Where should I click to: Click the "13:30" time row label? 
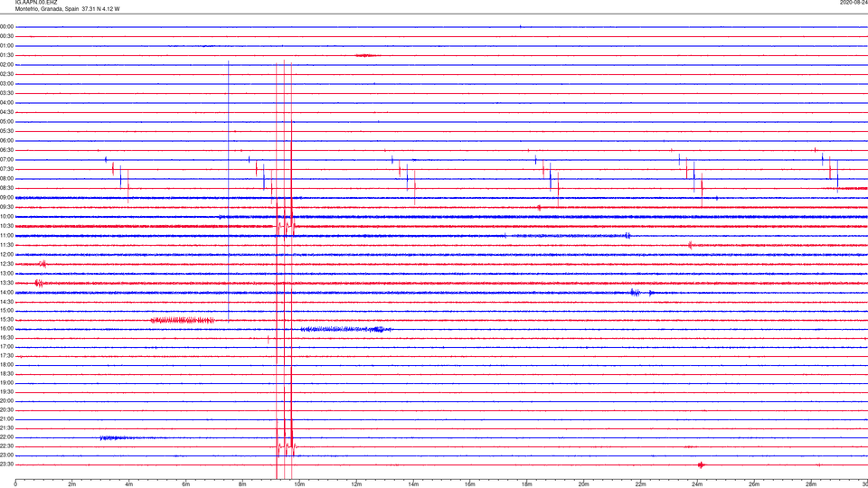click(x=7, y=283)
